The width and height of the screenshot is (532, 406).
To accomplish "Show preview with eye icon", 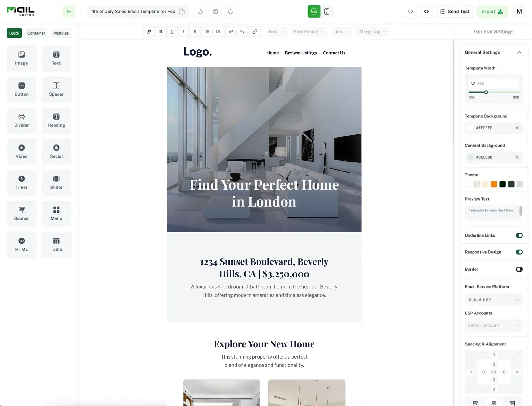I will pos(426,11).
